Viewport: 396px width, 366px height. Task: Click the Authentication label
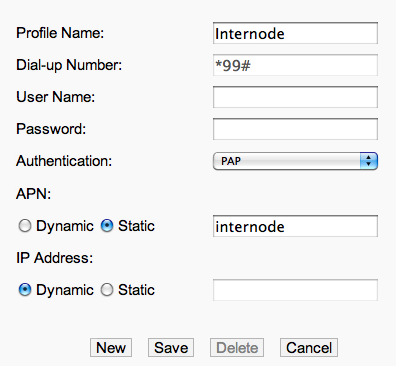tap(64, 161)
